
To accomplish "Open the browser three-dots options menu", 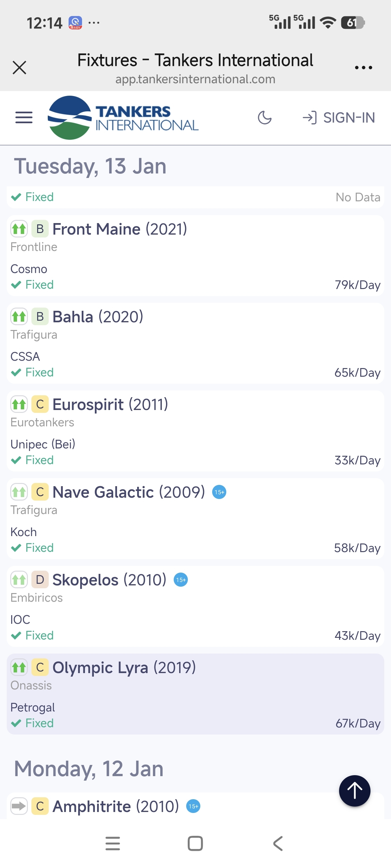I will tap(363, 68).
